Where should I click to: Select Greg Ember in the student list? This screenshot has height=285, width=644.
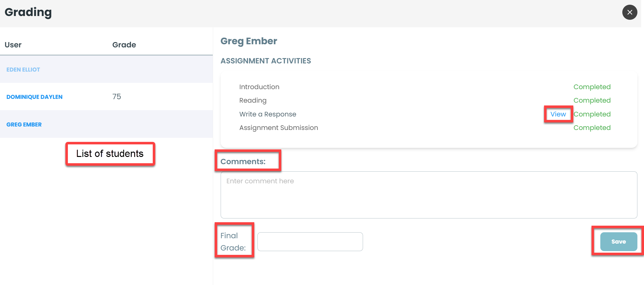pyautogui.click(x=24, y=125)
